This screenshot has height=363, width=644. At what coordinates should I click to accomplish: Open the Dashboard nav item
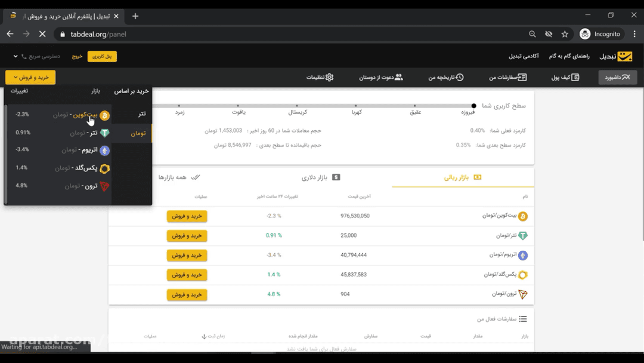(617, 77)
